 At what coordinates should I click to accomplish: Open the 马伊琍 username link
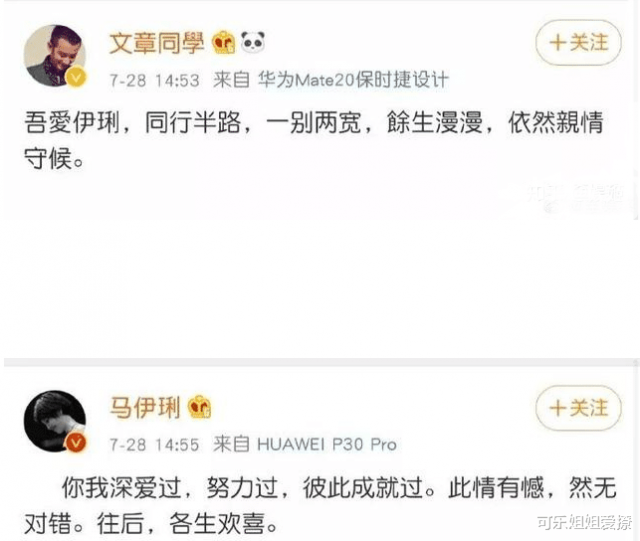click(x=144, y=407)
